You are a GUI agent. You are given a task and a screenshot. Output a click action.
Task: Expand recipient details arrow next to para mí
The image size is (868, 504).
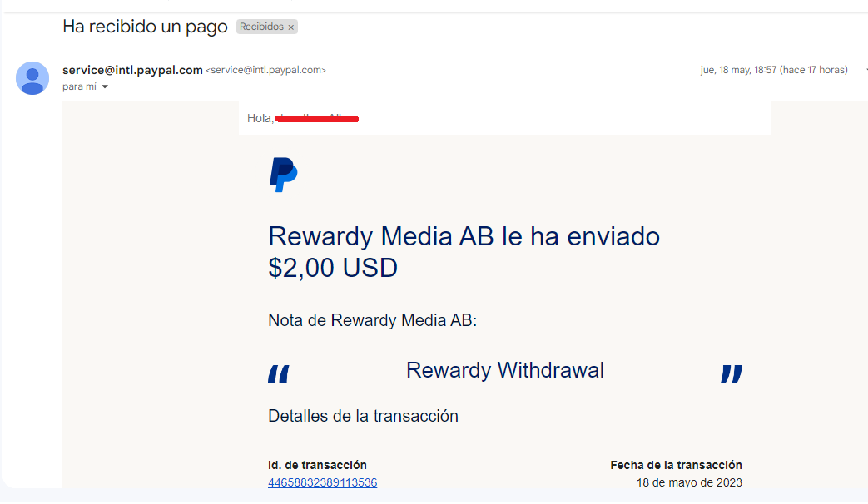pos(105,86)
